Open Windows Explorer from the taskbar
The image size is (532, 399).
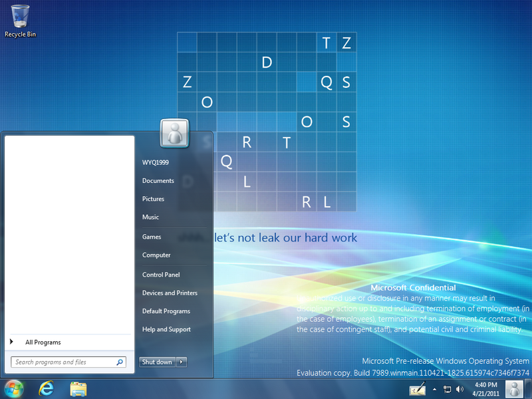(x=78, y=389)
